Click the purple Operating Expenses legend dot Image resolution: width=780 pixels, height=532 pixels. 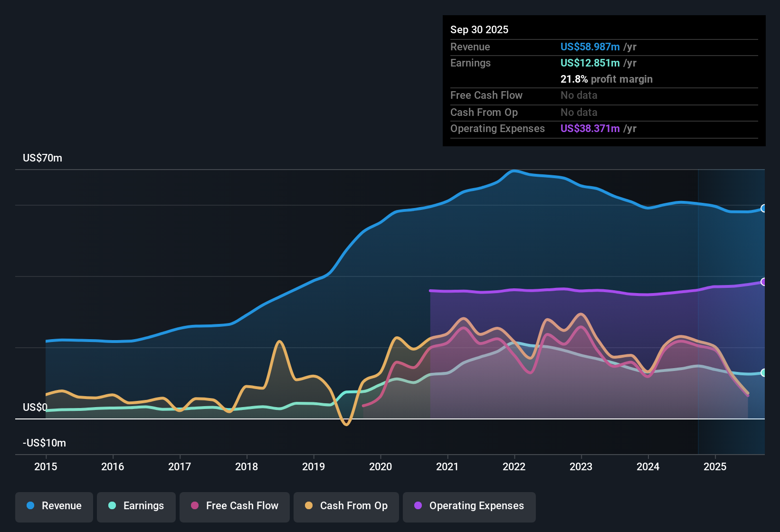(x=418, y=506)
